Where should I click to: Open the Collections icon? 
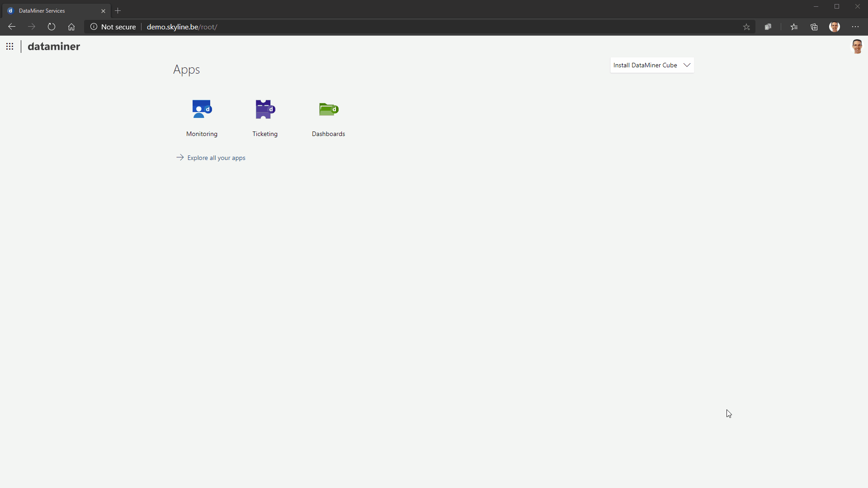(814, 27)
